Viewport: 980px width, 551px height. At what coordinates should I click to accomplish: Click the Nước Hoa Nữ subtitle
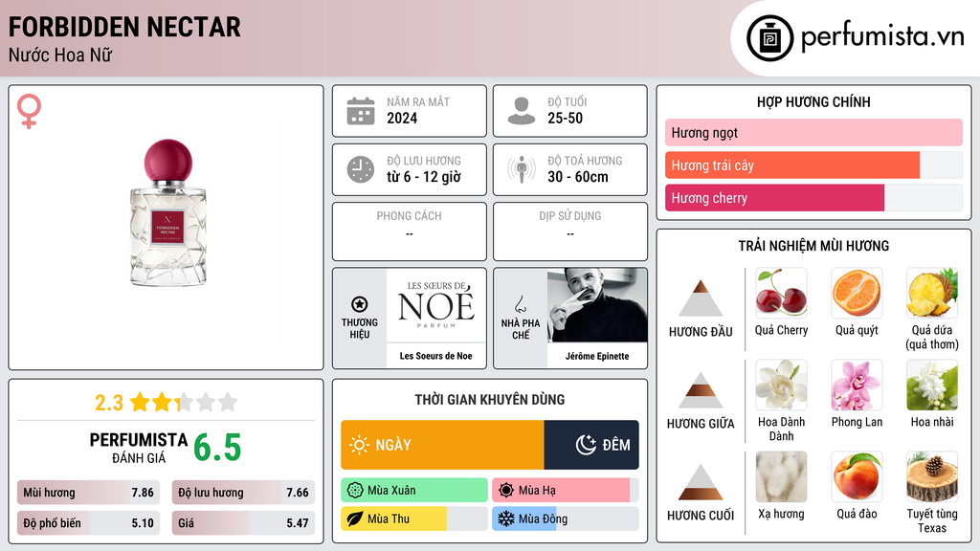[x=60, y=55]
